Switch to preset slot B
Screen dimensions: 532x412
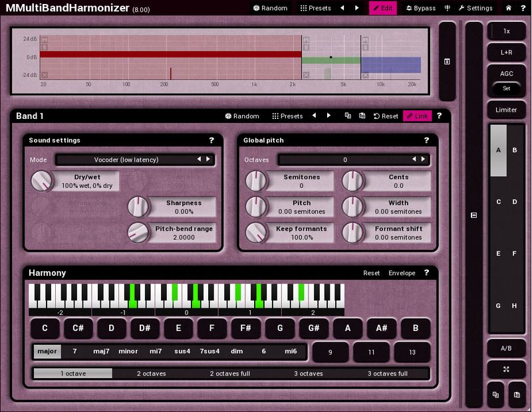coord(515,150)
